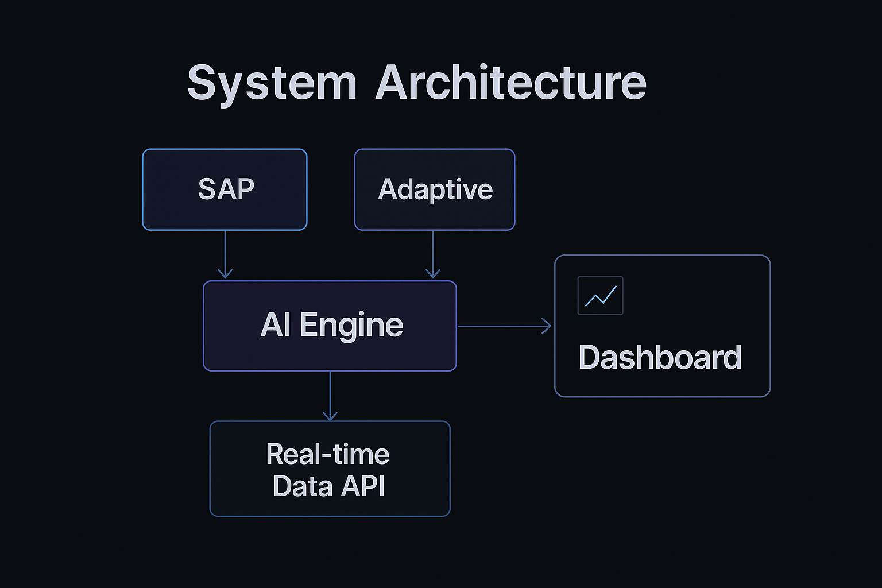Image resolution: width=882 pixels, height=588 pixels.
Task: Click the "Real-time" text line
Action: (x=328, y=454)
